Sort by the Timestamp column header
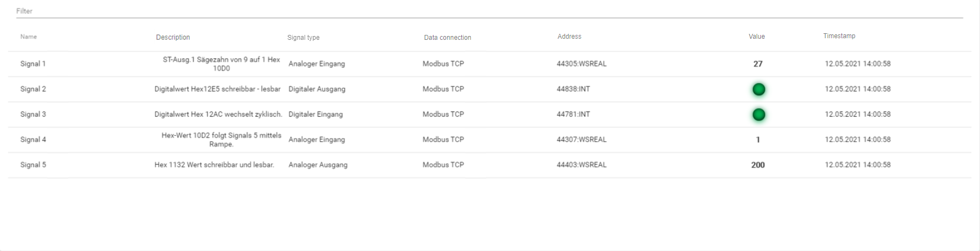This screenshot has height=251, width=980. 839,36
